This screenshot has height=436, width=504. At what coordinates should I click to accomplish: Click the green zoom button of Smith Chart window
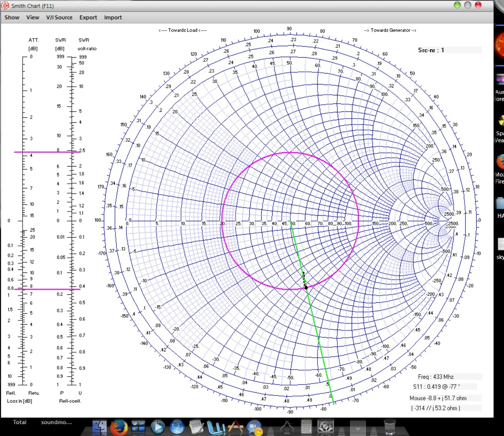pyautogui.click(x=457, y=5)
